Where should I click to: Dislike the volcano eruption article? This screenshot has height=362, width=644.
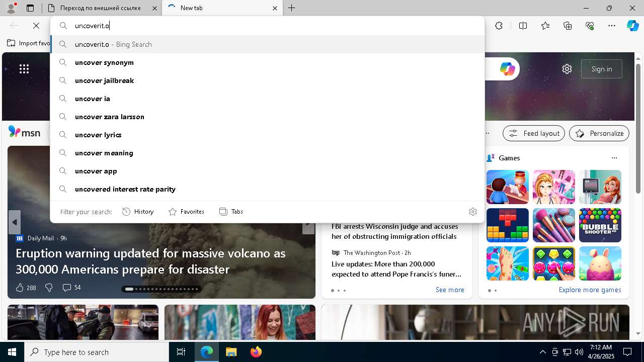(x=49, y=288)
